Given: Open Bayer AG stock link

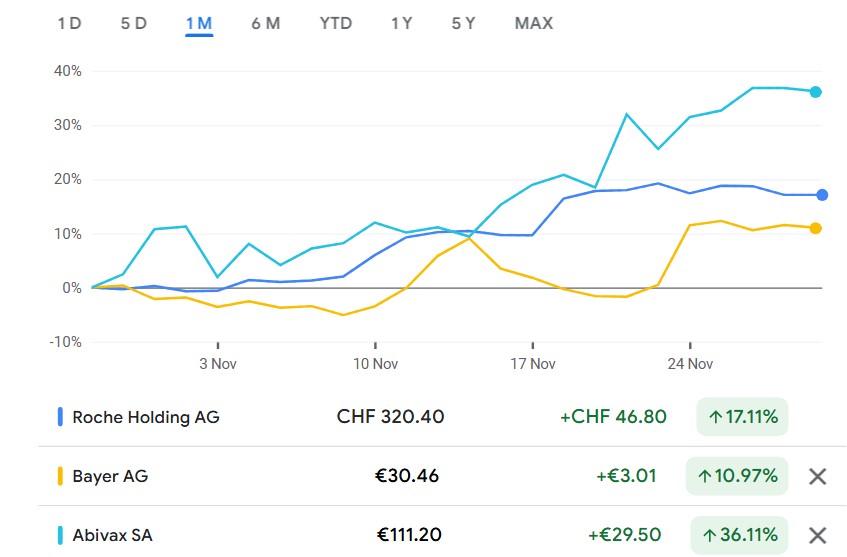Looking at the screenshot, I should point(110,476).
